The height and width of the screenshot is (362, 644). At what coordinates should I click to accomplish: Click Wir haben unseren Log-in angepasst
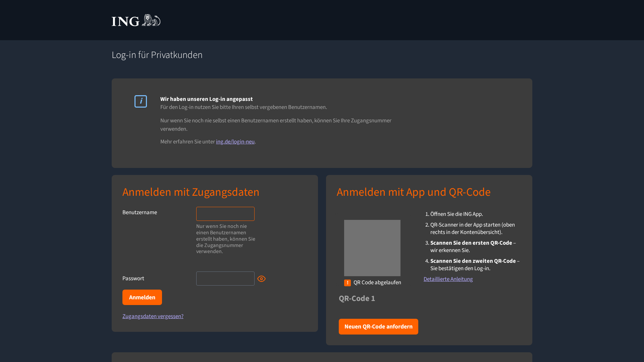(207, 99)
